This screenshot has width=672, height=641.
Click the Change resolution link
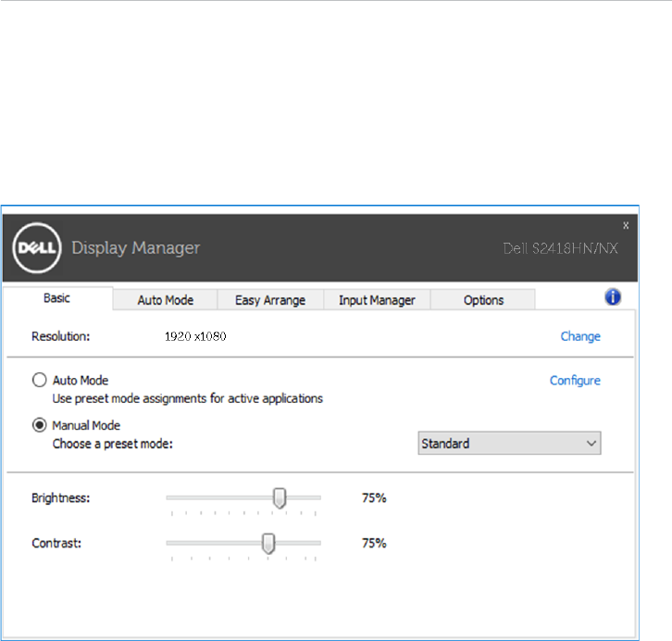[x=580, y=336]
